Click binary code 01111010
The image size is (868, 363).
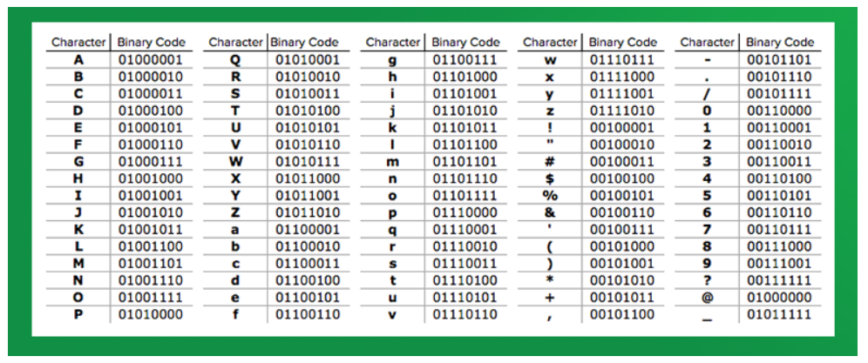pyautogui.click(x=621, y=111)
